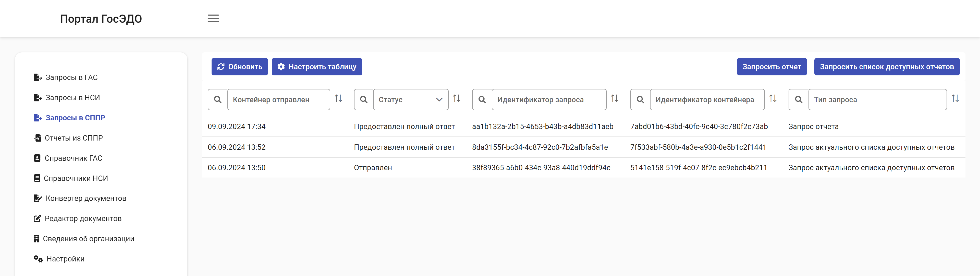Focus the Тип запроса filter field
This screenshot has width=980, height=276.
877,99
